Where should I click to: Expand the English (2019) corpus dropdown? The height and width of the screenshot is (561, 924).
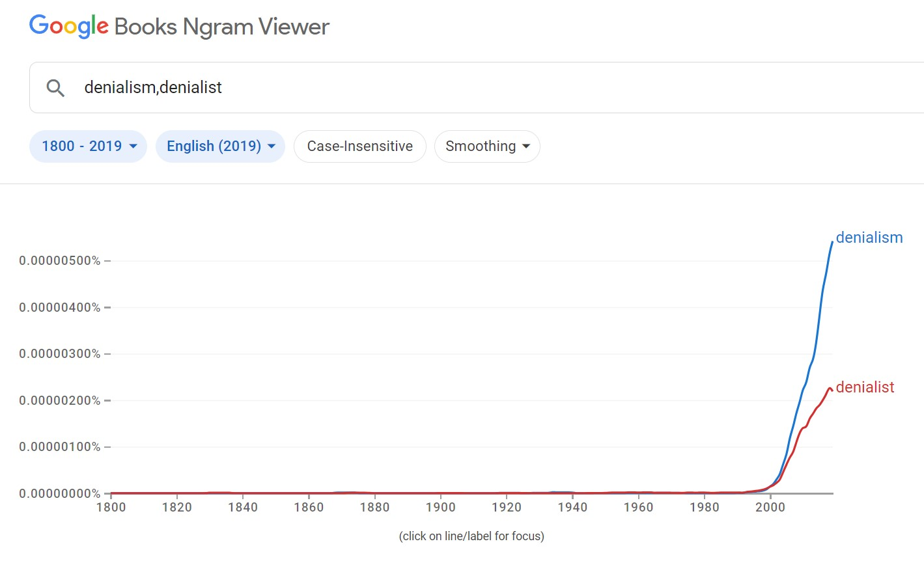tap(220, 146)
